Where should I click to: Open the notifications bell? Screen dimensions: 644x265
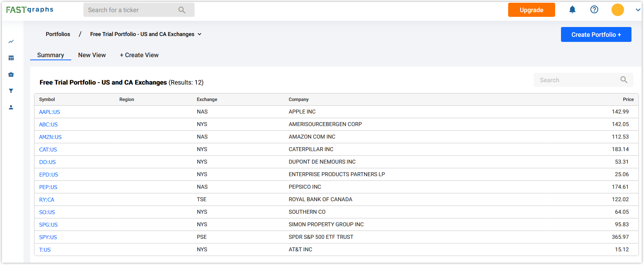(x=572, y=10)
